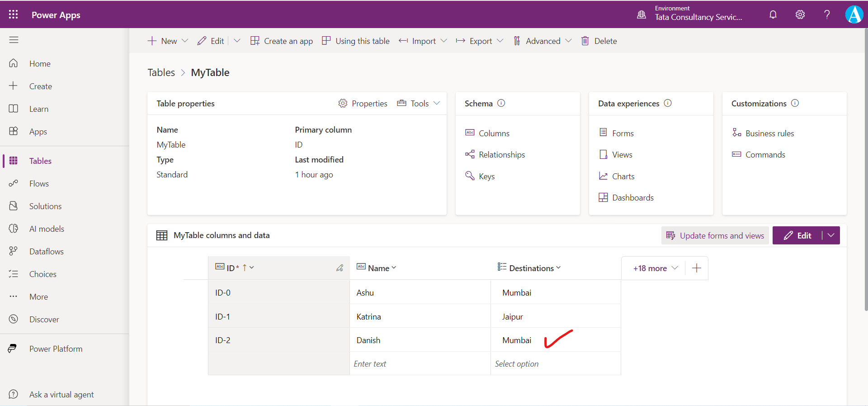This screenshot has height=406, width=868.
Task: Click the help question mark icon
Action: tap(827, 14)
